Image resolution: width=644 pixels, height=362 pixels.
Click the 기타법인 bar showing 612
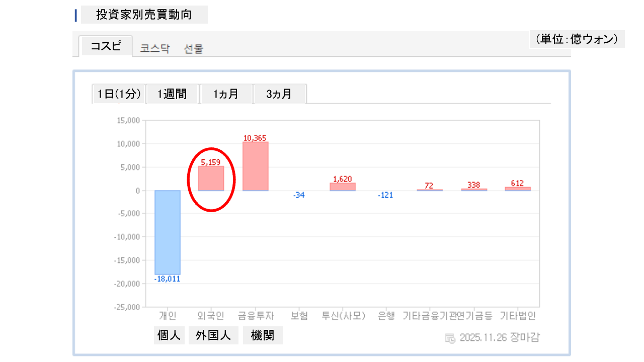[x=518, y=189]
